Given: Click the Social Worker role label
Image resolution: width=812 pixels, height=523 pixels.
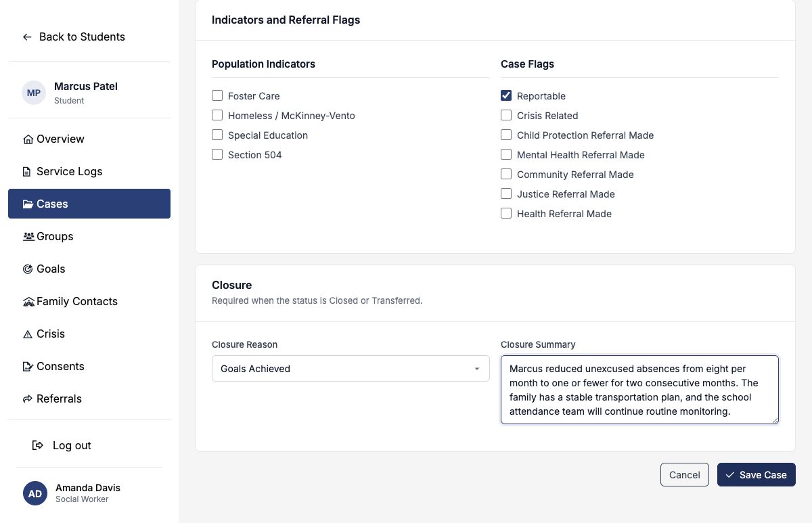Looking at the screenshot, I should tap(82, 499).
